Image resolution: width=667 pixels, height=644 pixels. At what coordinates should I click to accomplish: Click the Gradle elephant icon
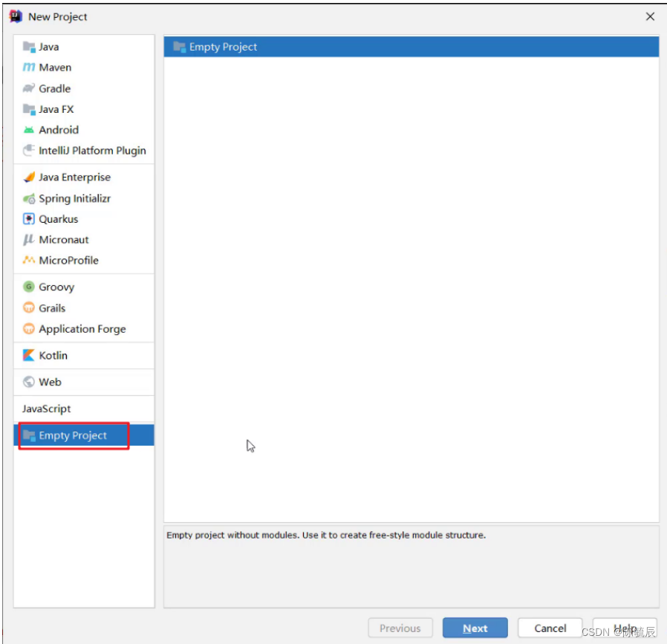[29, 88]
